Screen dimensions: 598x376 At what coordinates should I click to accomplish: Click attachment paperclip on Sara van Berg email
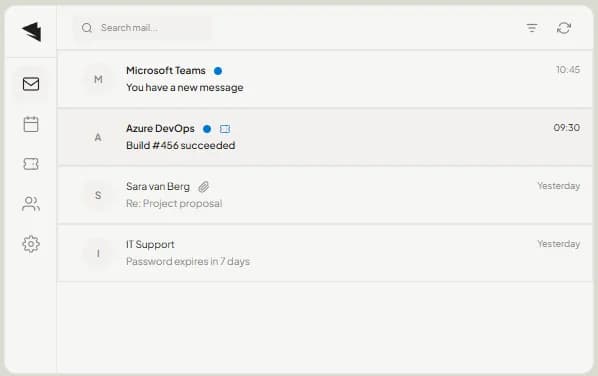tap(204, 187)
